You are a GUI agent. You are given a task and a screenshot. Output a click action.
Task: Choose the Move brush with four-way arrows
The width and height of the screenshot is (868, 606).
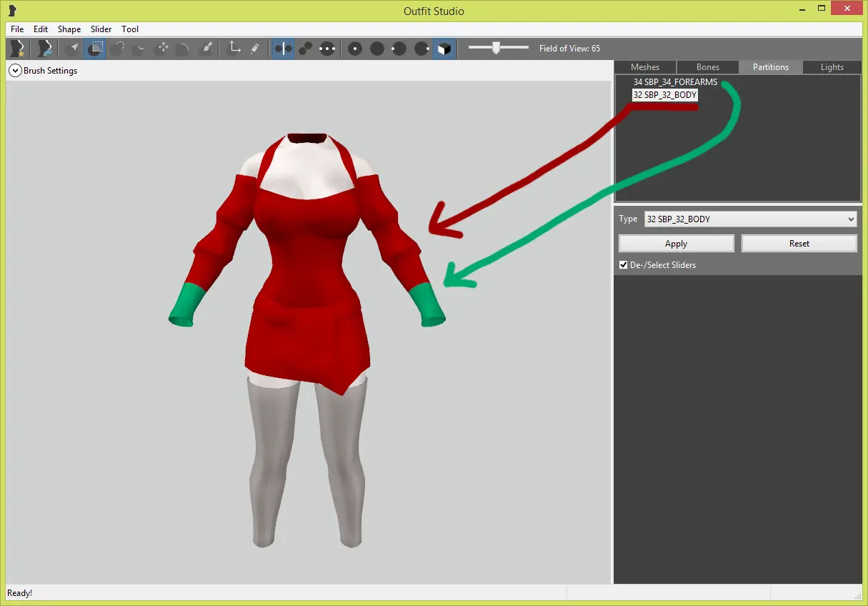click(163, 49)
